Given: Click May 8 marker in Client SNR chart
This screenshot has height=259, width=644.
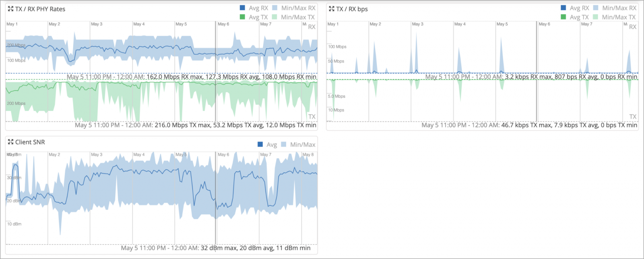Looking at the screenshot, I should (x=307, y=155).
